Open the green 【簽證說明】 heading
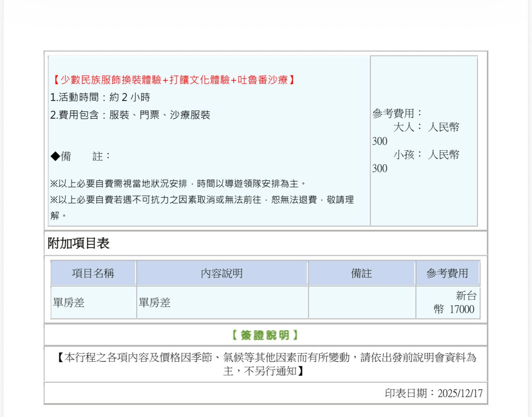This screenshot has height=417, width=532. 265,335
